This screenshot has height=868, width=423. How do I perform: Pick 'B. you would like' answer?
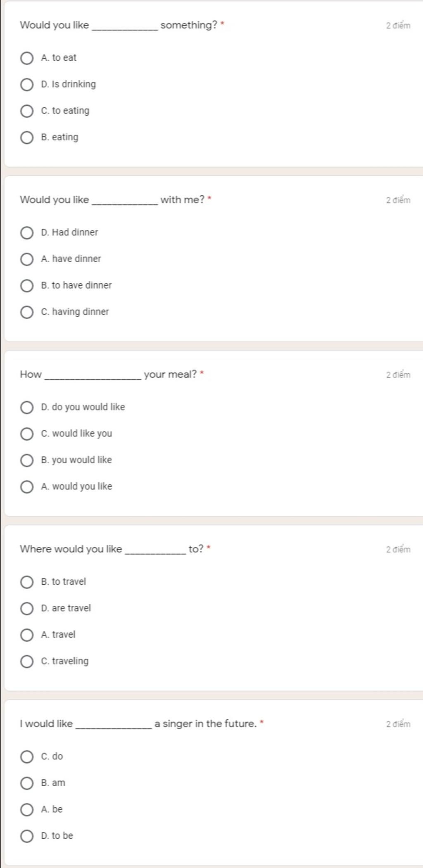tap(27, 460)
